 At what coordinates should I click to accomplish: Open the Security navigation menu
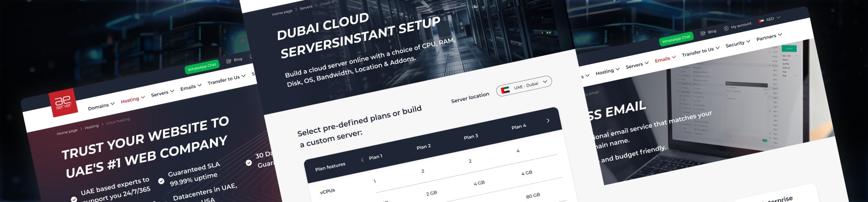tap(737, 44)
